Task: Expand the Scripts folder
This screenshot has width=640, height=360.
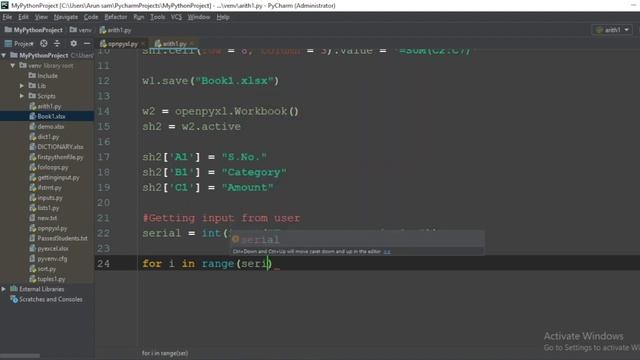Action: (22, 96)
